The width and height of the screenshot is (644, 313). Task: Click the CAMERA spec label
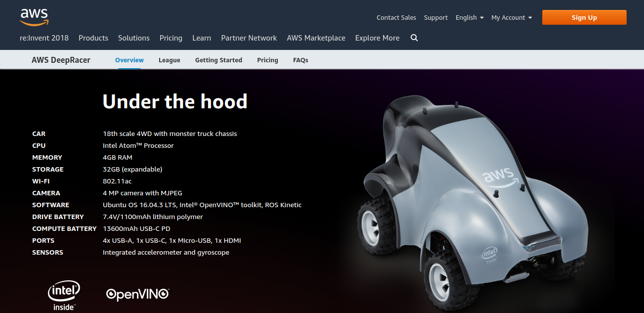click(46, 193)
